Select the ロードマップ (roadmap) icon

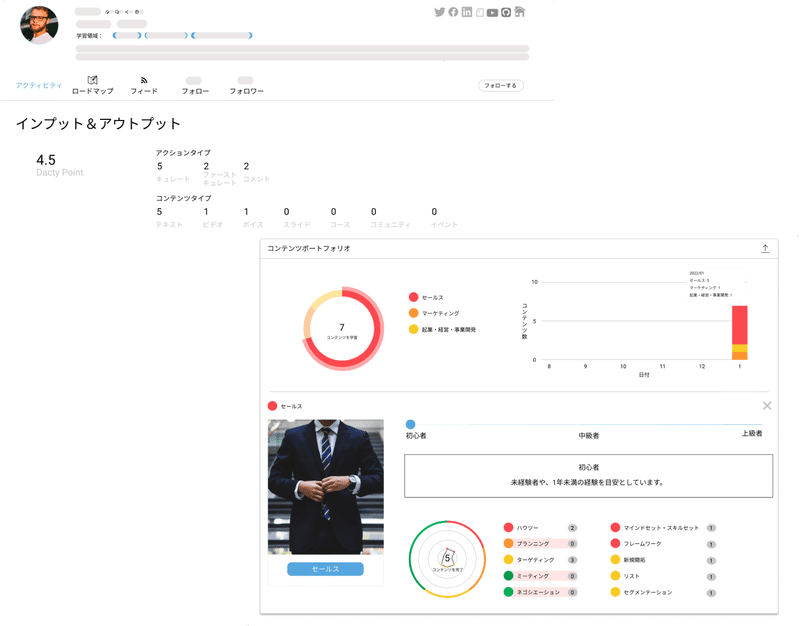[x=90, y=80]
